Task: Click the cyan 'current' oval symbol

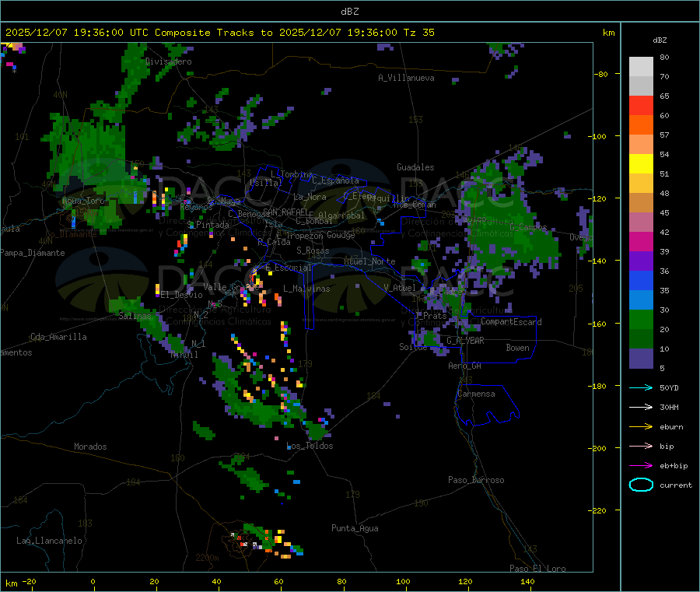Action: click(641, 485)
